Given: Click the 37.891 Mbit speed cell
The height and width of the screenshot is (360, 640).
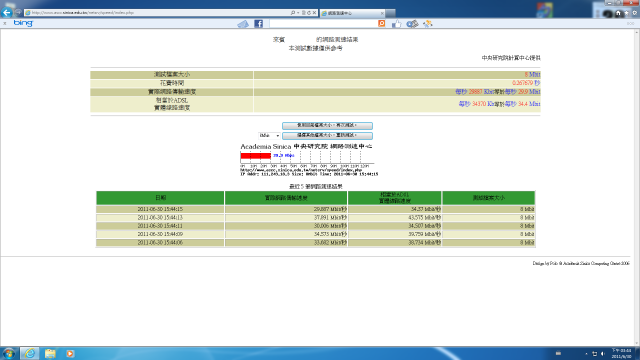Looking at the screenshot, I should [286, 218].
